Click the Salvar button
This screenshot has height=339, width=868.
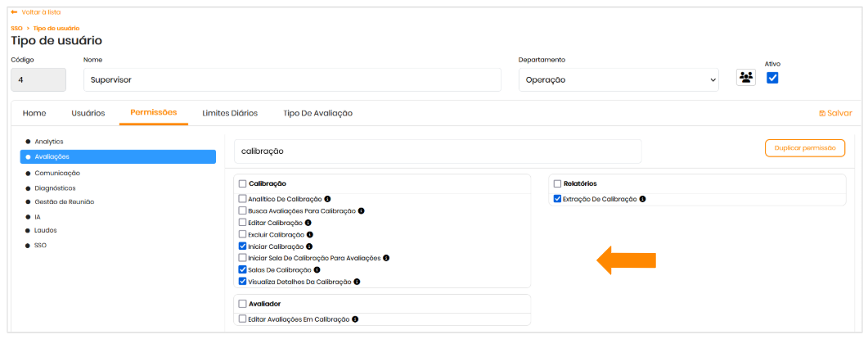[834, 113]
